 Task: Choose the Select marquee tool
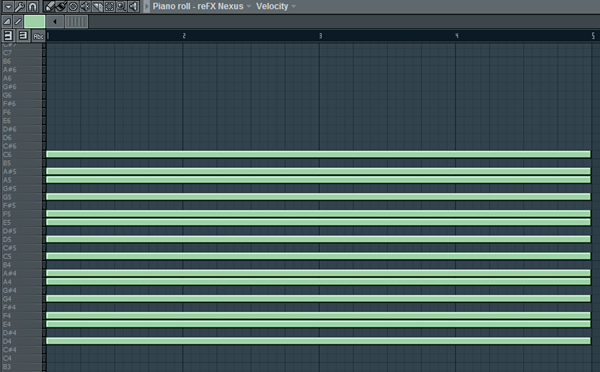coord(109,7)
